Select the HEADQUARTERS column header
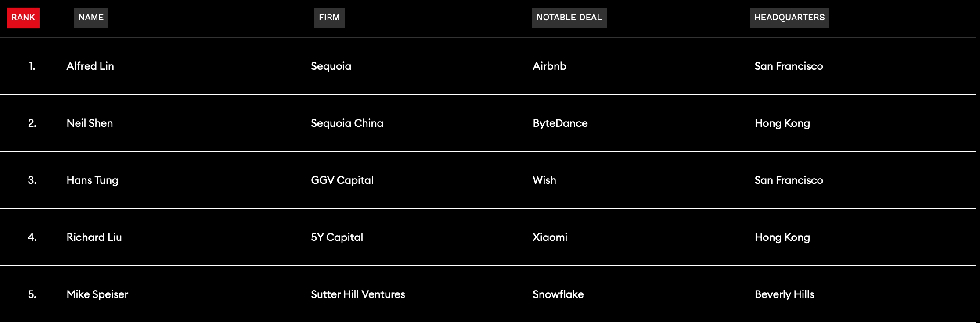 coord(789,18)
